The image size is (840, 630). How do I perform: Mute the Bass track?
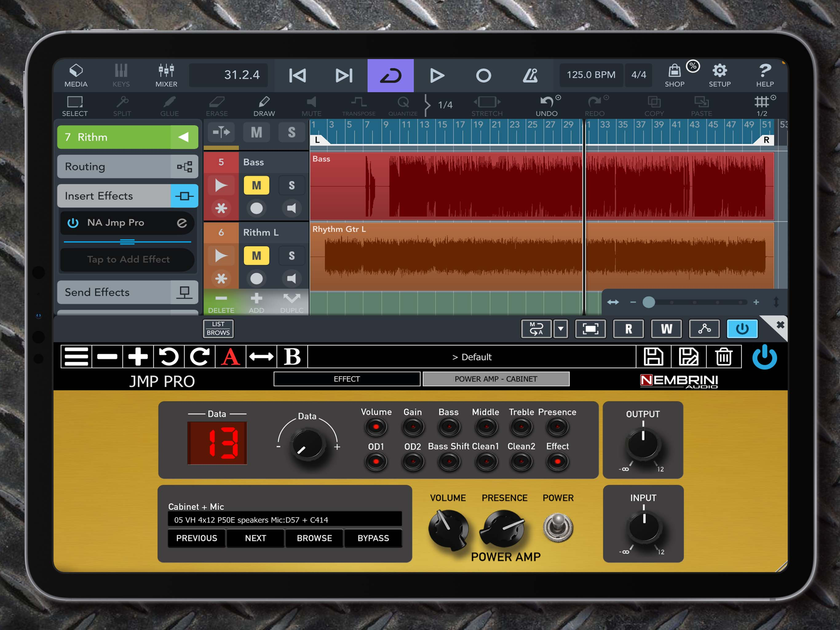pyautogui.click(x=256, y=185)
